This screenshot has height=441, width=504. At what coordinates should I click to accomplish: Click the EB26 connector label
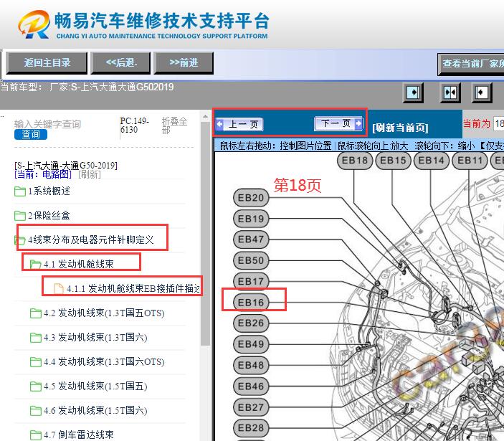(251, 323)
